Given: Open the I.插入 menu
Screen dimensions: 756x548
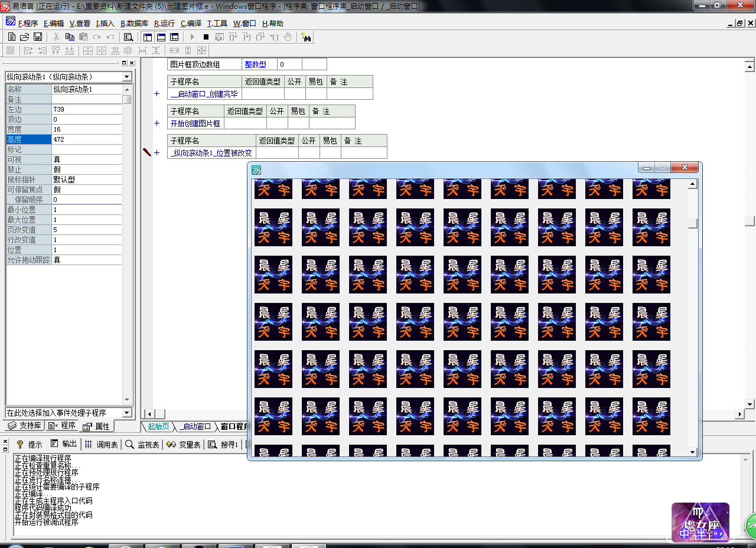Looking at the screenshot, I should tap(105, 24).
